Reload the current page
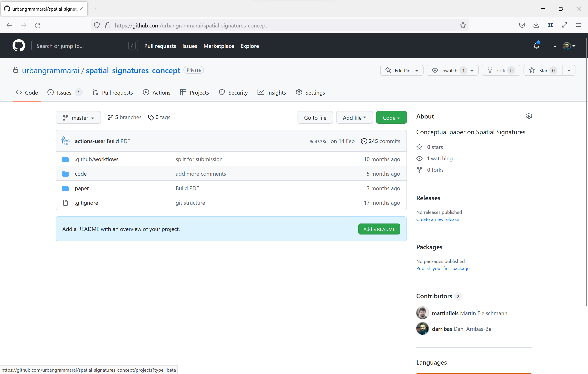588x374 pixels. 38,25
